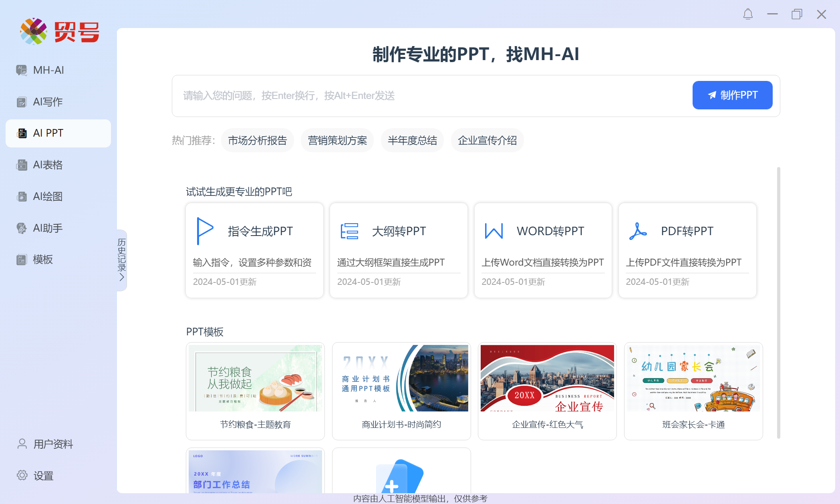Select the 企业宣传介绍 suggestion chip
840x504 pixels.
(487, 140)
